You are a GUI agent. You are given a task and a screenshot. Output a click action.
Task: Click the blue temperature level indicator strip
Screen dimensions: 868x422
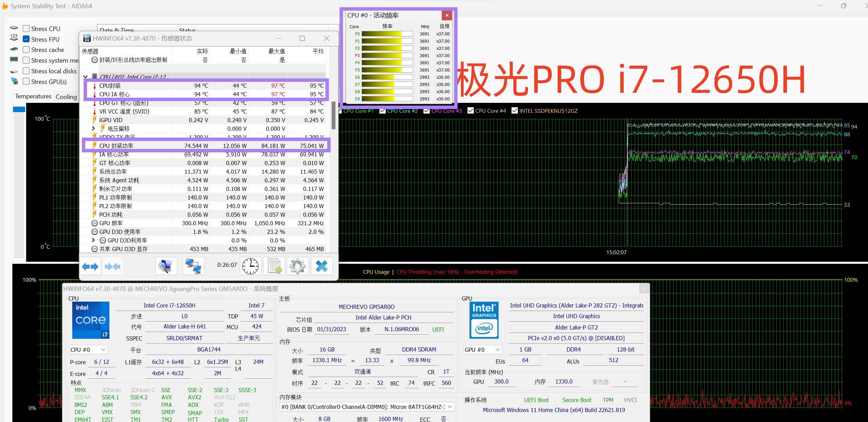coord(19,109)
